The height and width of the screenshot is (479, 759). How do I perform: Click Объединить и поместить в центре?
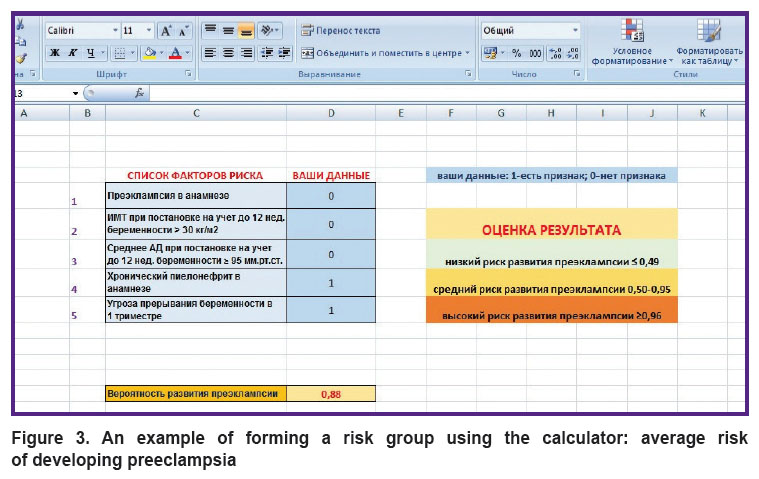point(381,53)
